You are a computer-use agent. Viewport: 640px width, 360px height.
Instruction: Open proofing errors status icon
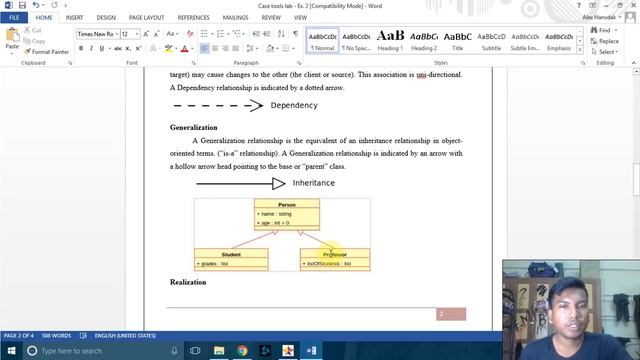coord(83,336)
